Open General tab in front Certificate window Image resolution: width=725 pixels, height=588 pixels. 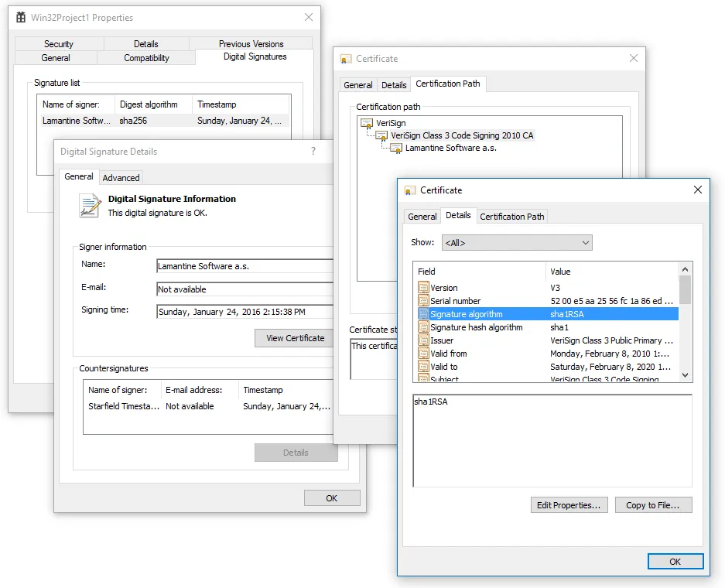422,217
